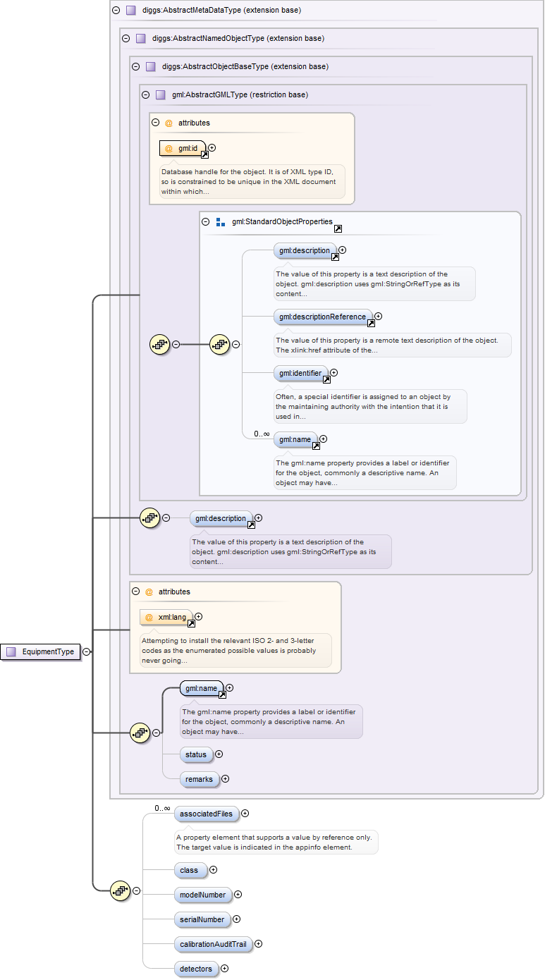Click the @ icon on xml:lang attribute
Viewport: 545px width, 980px height.
[149, 617]
